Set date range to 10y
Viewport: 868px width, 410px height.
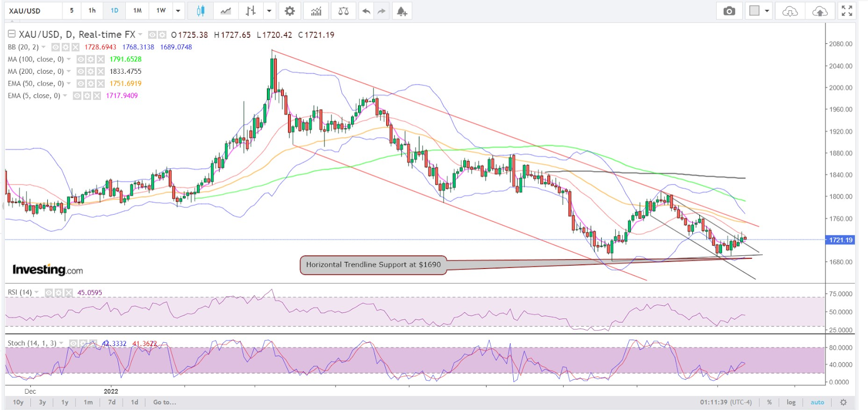(18, 402)
